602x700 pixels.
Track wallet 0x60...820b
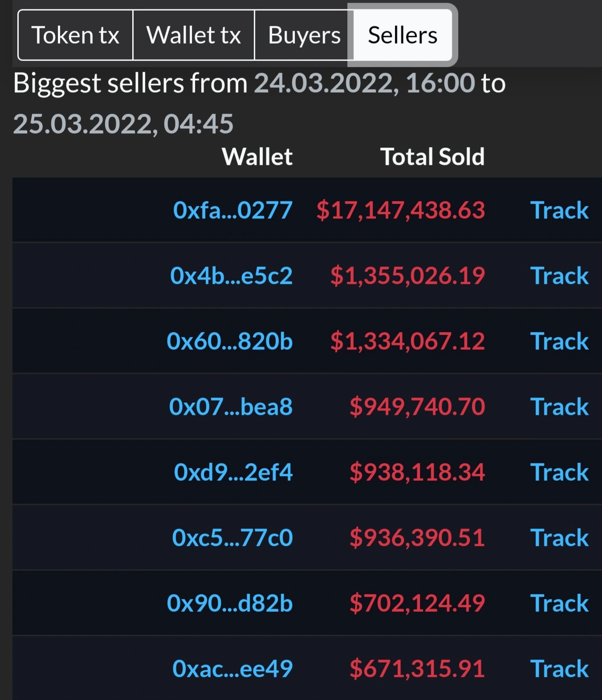[x=560, y=341]
